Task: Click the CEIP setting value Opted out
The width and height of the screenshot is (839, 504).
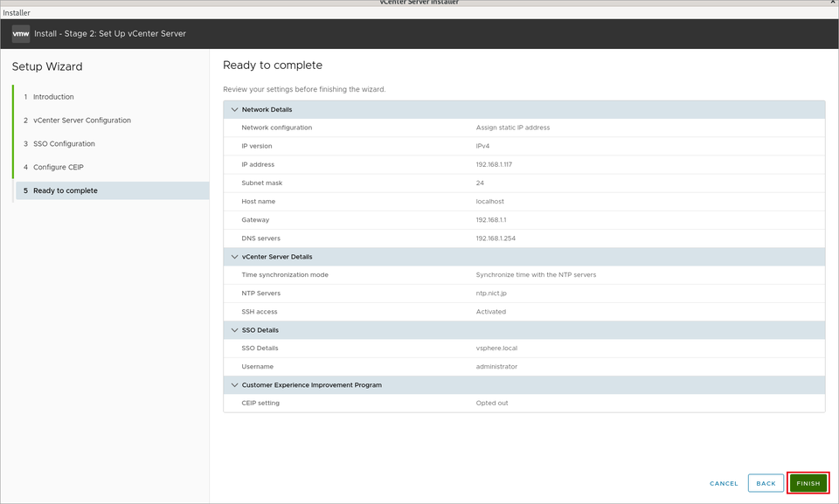Action: tap(492, 404)
